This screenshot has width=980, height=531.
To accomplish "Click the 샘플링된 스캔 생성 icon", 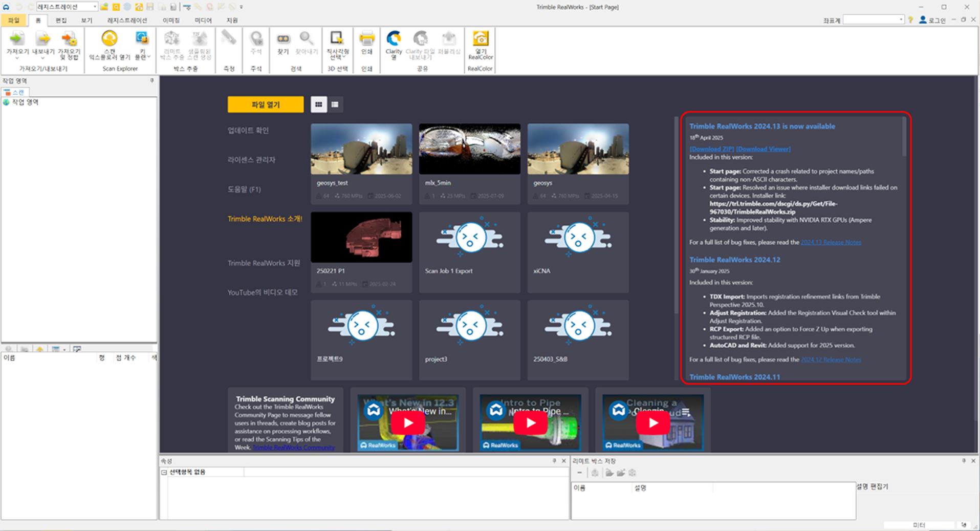I will [x=199, y=38].
